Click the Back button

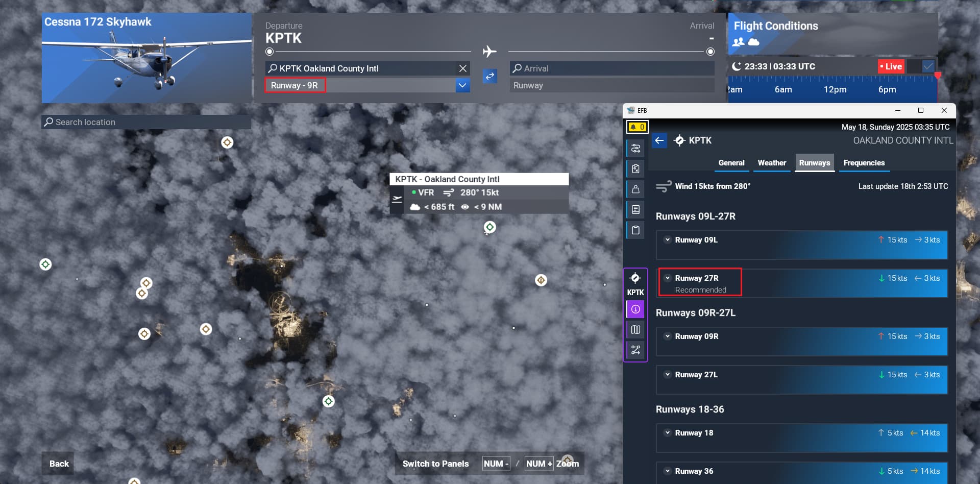[x=59, y=464]
